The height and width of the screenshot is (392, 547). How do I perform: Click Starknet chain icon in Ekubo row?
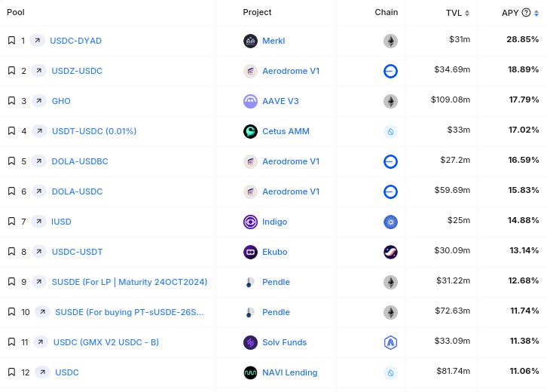[x=390, y=252]
